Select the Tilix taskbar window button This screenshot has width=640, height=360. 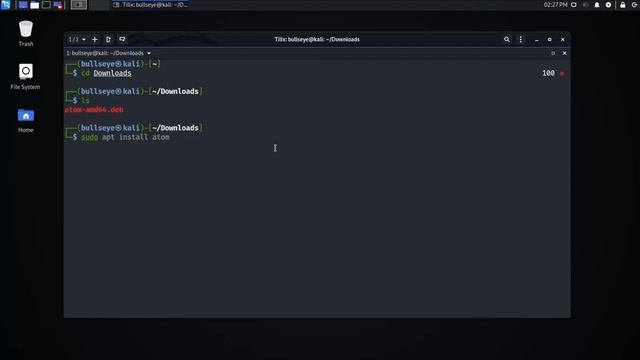[x=151, y=5]
